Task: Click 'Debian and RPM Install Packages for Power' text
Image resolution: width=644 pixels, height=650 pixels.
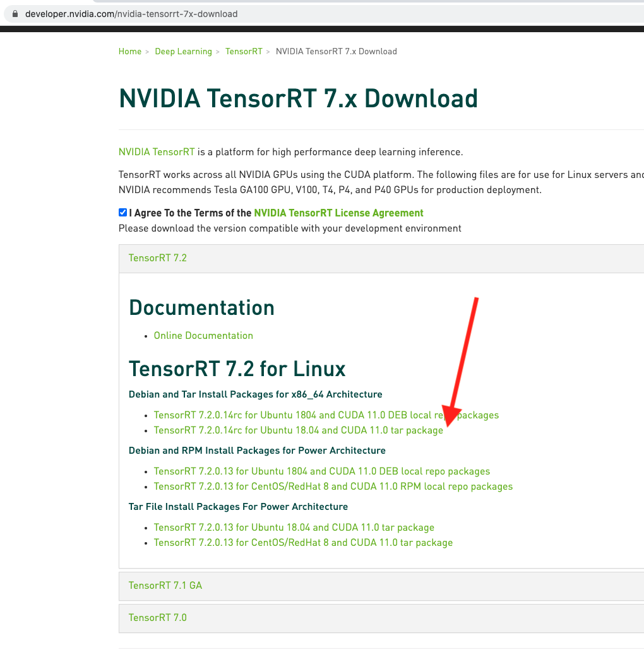Action: click(x=257, y=451)
